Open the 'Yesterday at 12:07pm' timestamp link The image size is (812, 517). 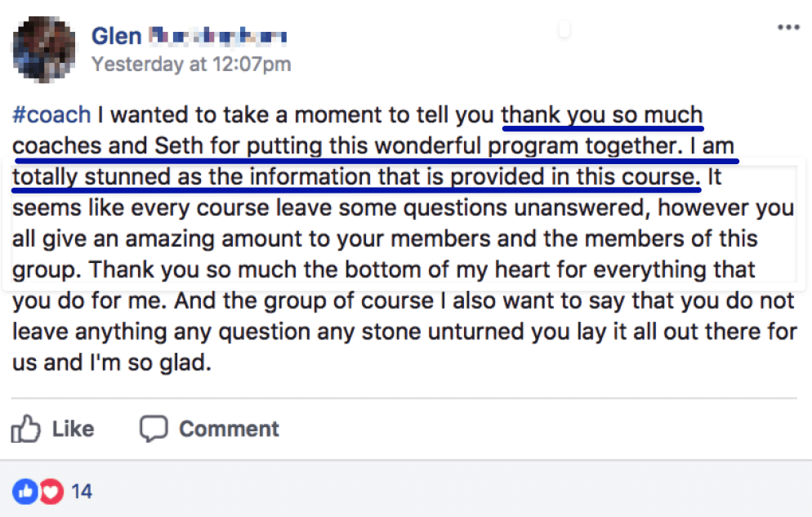[x=191, y=64]
